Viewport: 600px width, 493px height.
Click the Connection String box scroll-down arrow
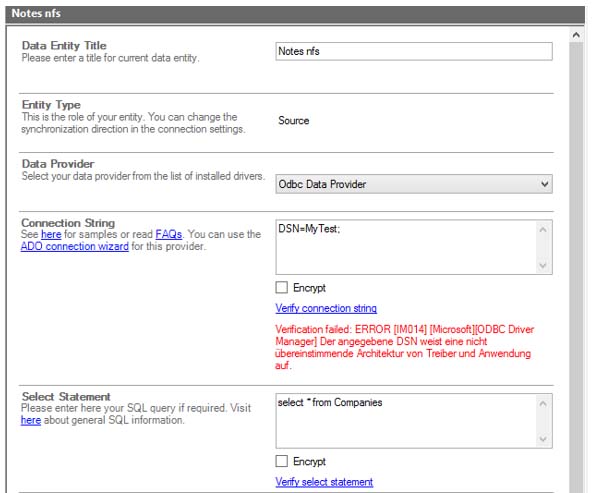tap(543, 265)
